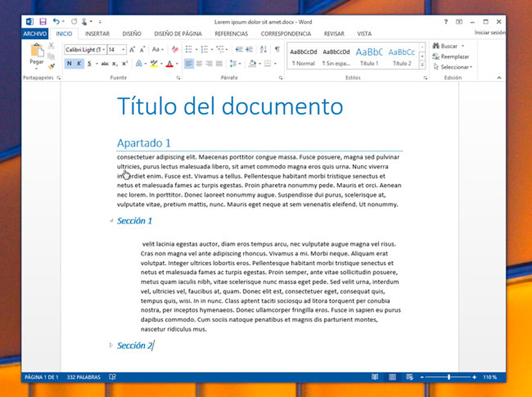Switch to DISEÑO tab

tap(132, 34)
